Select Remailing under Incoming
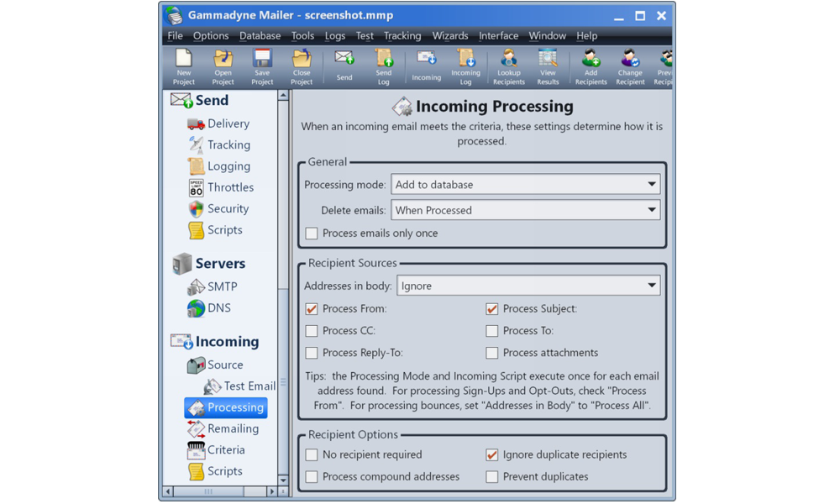The image size is (840, 504). [233, 428]
